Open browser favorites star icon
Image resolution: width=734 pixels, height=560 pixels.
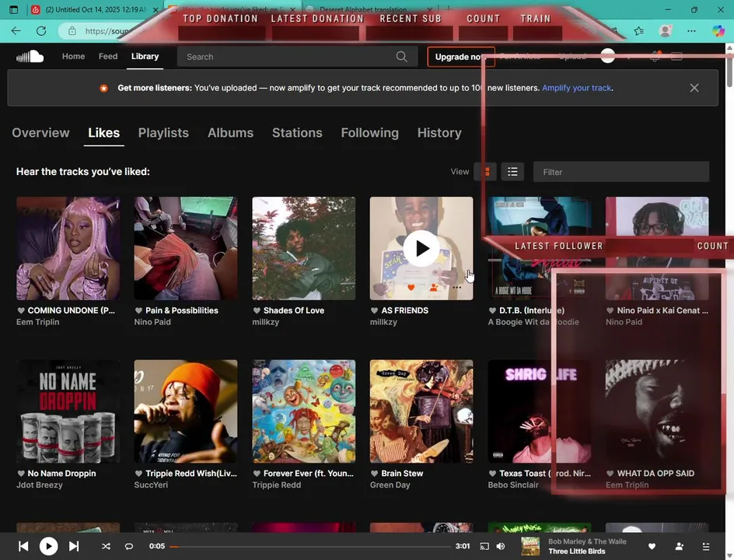(639, 31)
